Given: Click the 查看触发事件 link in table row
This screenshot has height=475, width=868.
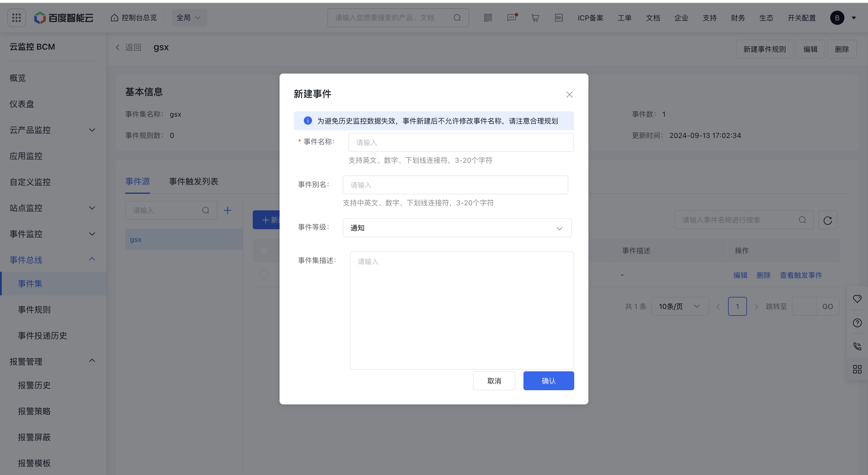Looking at the screenshot, I should coord(801,275).
